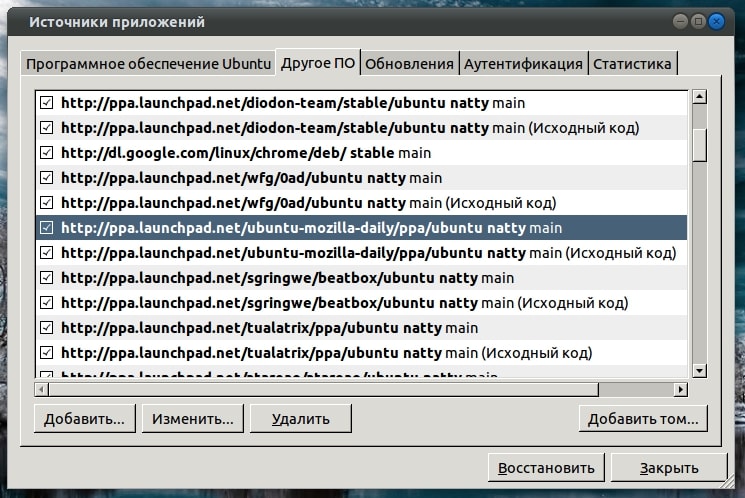The image size is (745, 498).
Task: Select sgringwe/beatbox main (Исходный код) row text
Action: tap(345, 303)
